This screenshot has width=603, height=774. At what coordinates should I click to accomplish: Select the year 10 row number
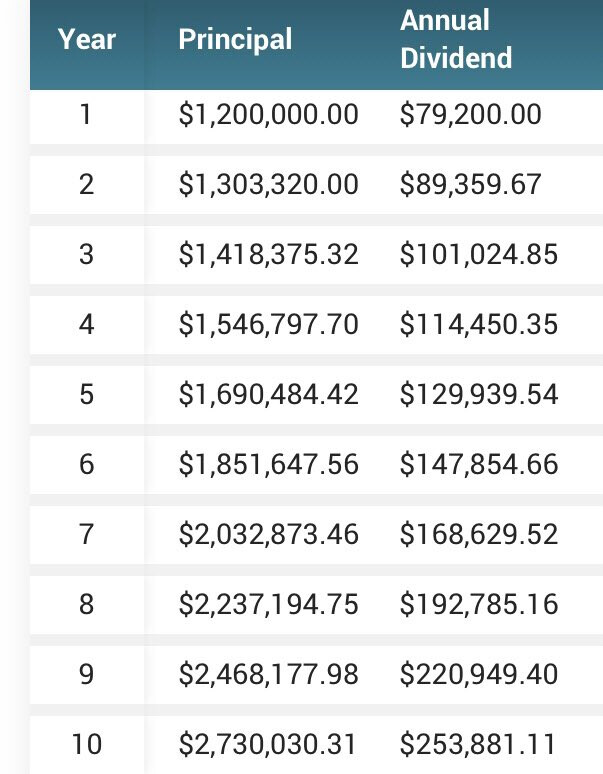[x=86, y=744]
